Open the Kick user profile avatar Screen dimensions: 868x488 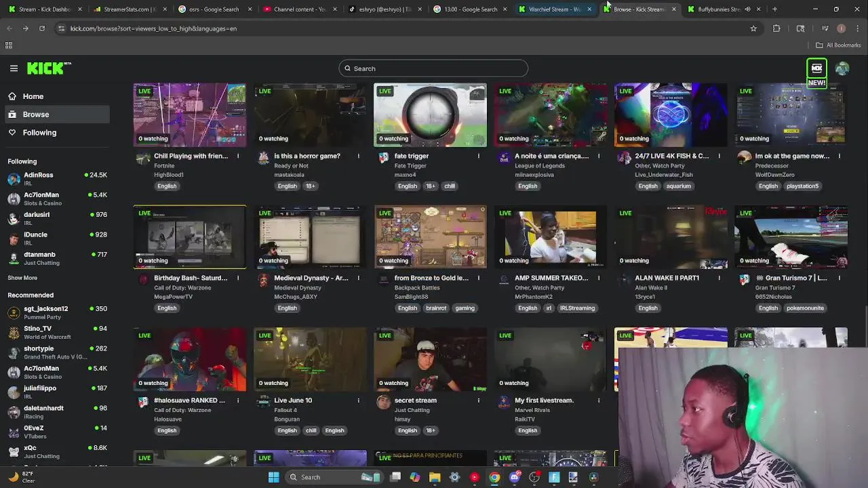pos(842,68)
